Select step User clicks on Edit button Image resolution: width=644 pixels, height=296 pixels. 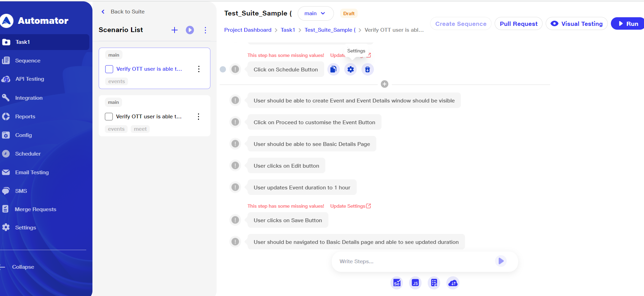286,166
